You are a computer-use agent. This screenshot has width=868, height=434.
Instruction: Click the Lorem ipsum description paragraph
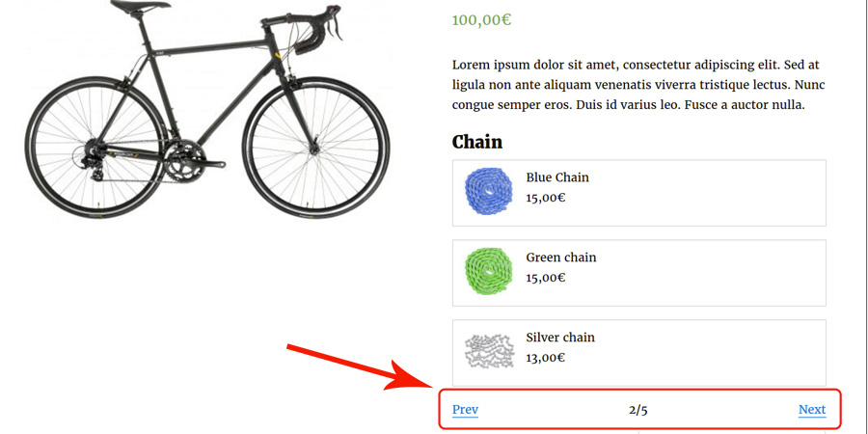tap(637, 85)
